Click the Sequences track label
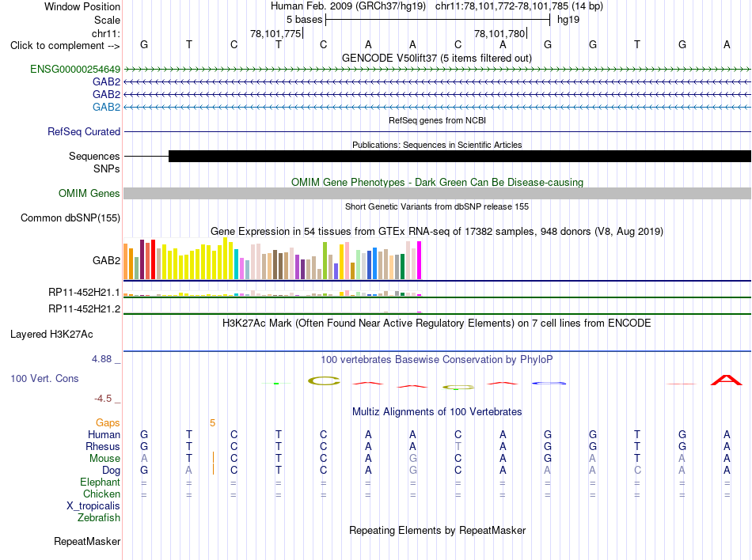 [94, 156]
